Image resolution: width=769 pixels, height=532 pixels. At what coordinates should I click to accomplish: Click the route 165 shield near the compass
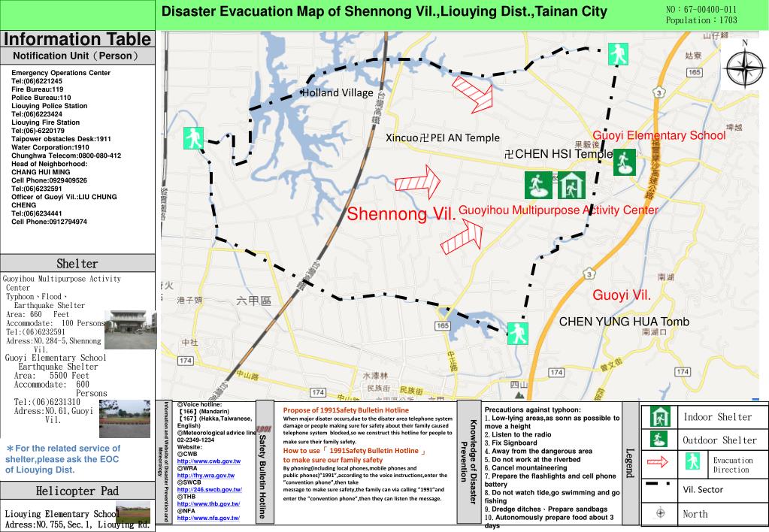[x=695, y=72]
